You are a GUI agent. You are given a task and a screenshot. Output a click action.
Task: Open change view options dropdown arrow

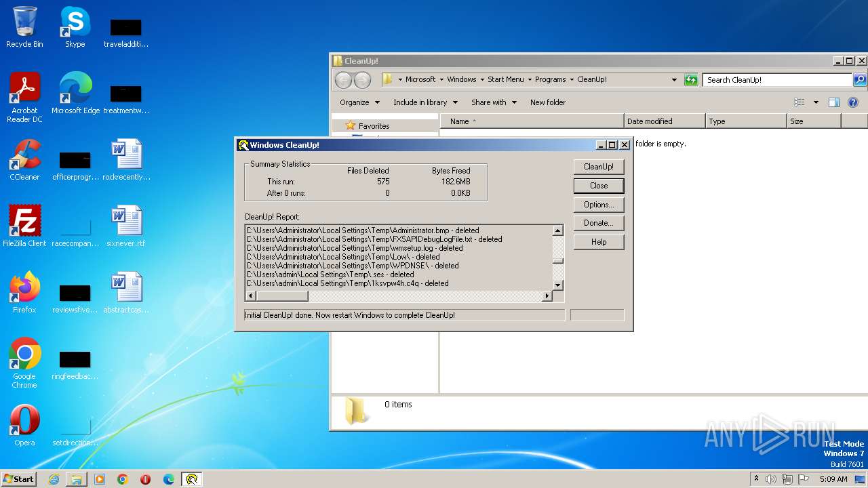(x=816, y=102)
